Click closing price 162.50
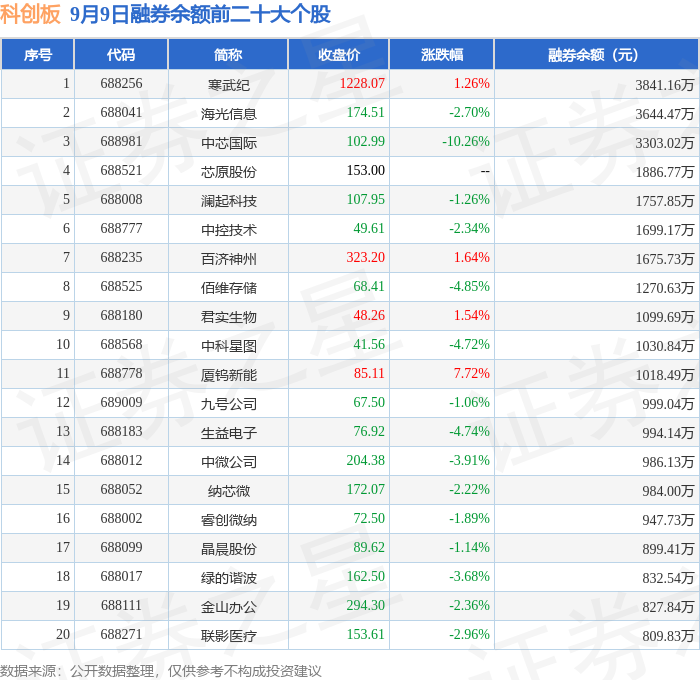This screenshot has height=680, width=700. 366,577
